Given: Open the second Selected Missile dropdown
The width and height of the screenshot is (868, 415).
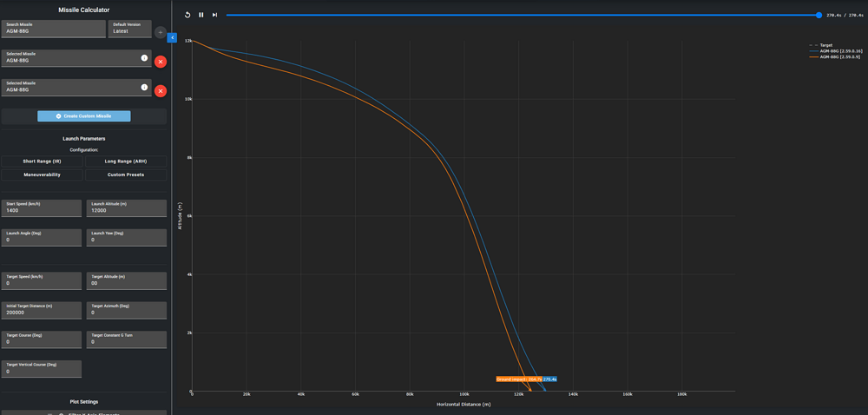Looking at the screenshot, I should click(x=76, y=88).
